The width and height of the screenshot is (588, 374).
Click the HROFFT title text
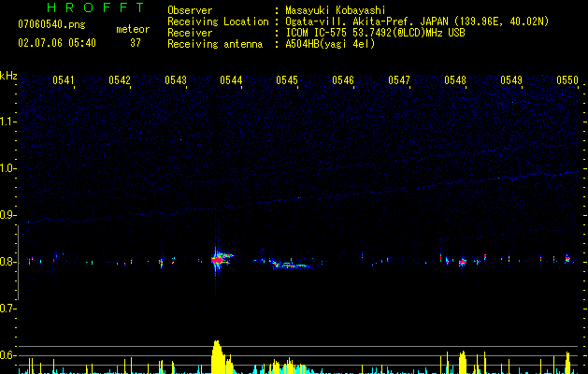tap(95, 7)
